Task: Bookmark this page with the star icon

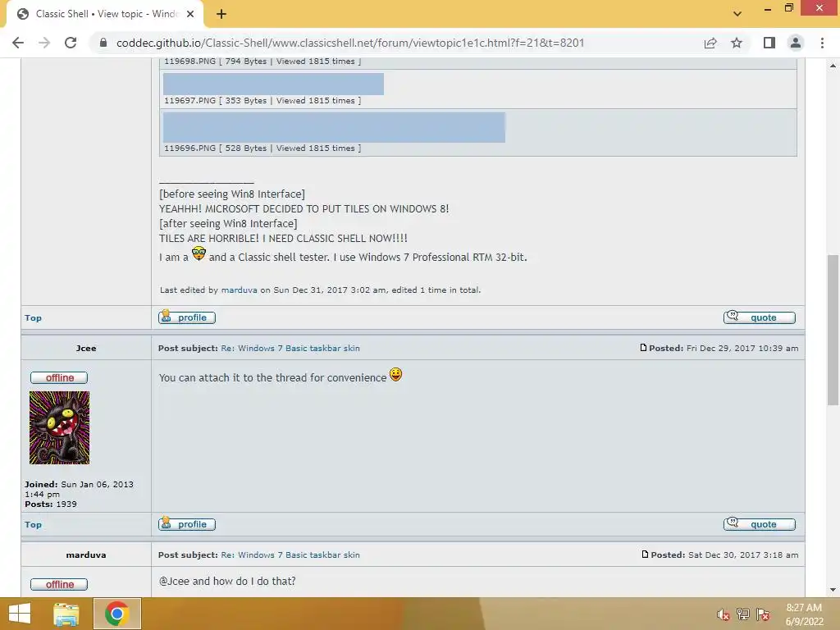Action: coord(737,43)
